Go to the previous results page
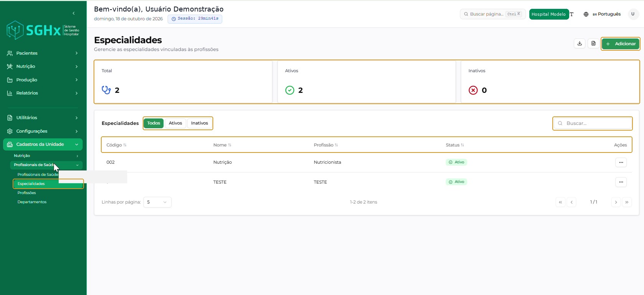644x295 pixels. tap(572, 202)
